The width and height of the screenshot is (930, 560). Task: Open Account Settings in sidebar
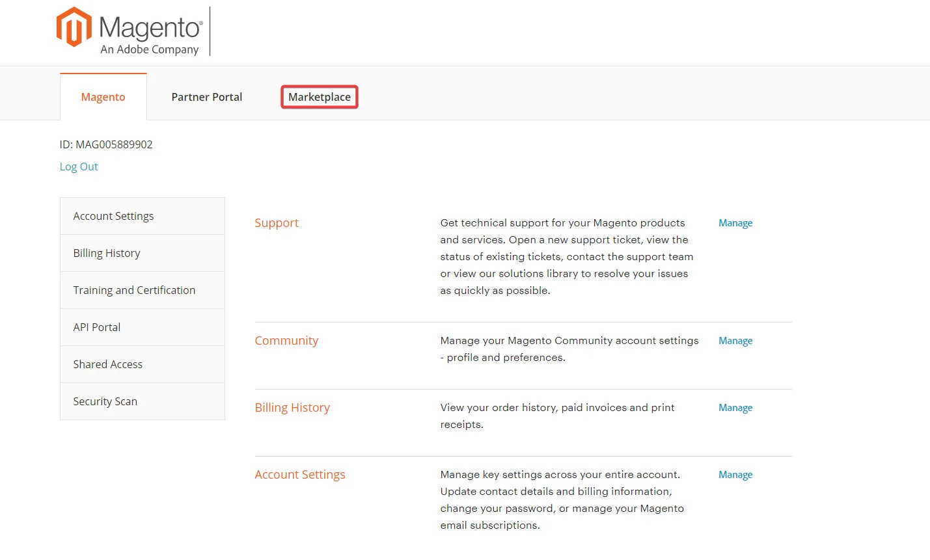pos(143,216)
